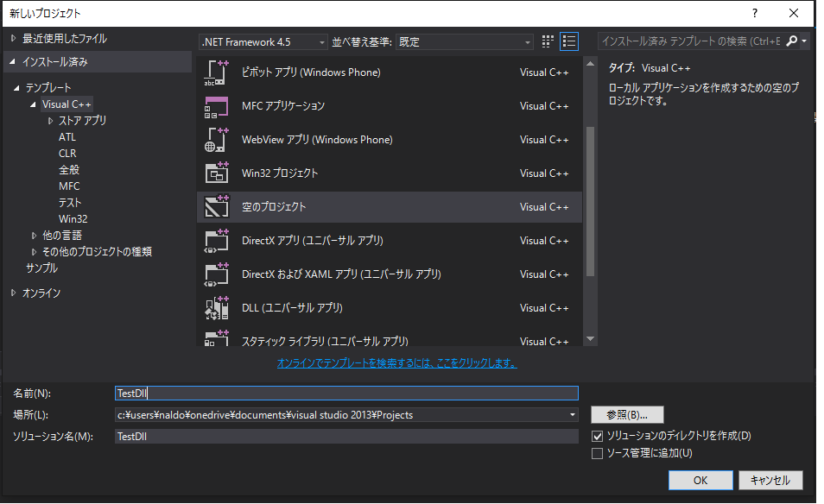
Task: Select the テスト template category
Action: [70, 203]
